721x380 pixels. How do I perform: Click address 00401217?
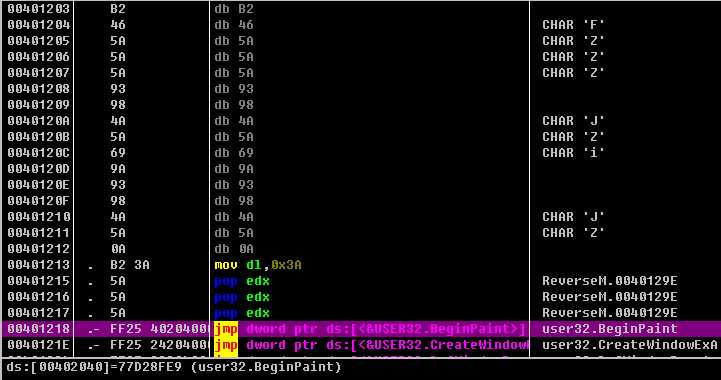[39, 313]
